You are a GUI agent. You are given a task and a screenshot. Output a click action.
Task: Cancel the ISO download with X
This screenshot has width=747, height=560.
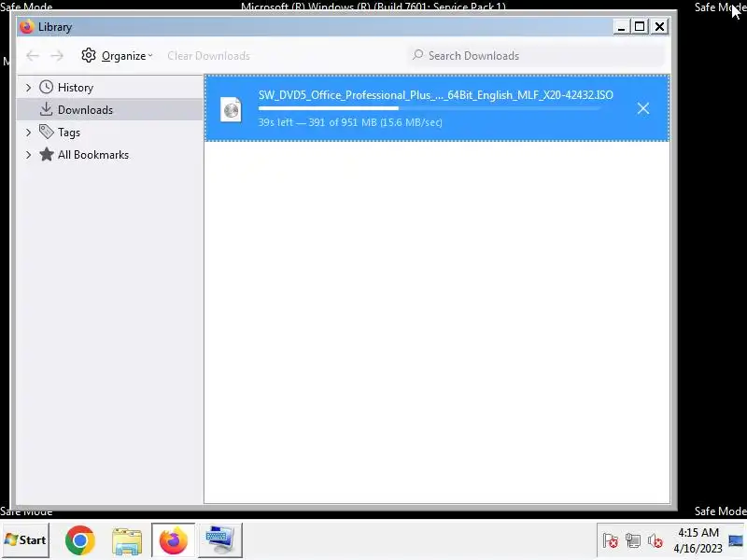tap(643, 108)
